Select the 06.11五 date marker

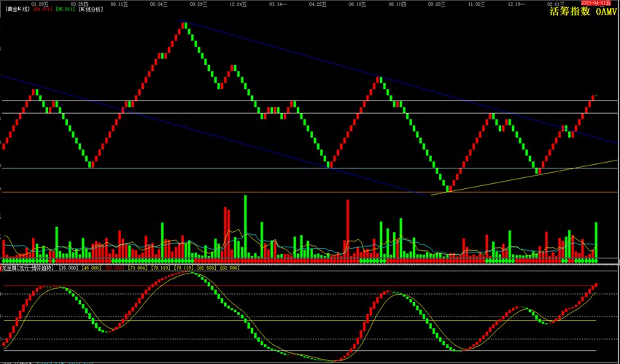(x=119, y=4)
